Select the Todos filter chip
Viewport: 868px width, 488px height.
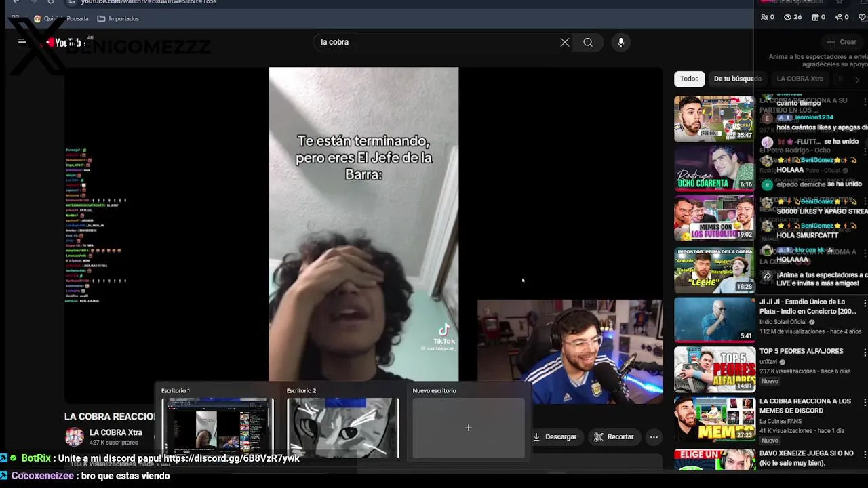(689, 79)
